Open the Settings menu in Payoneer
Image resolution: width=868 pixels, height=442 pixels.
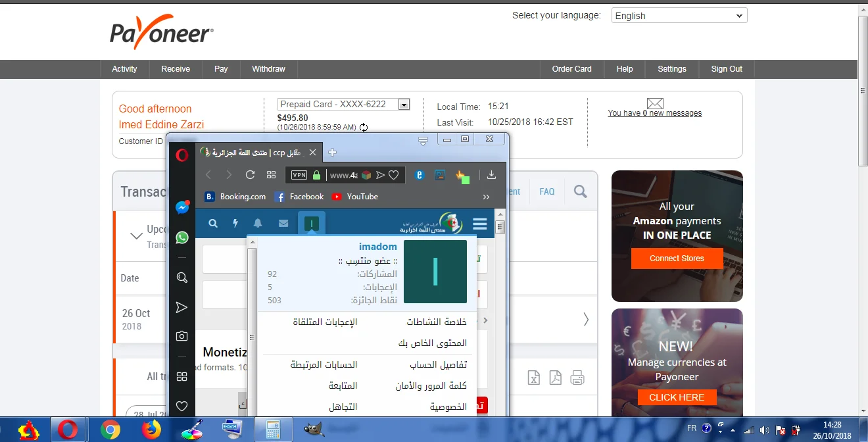coord(671,69)
